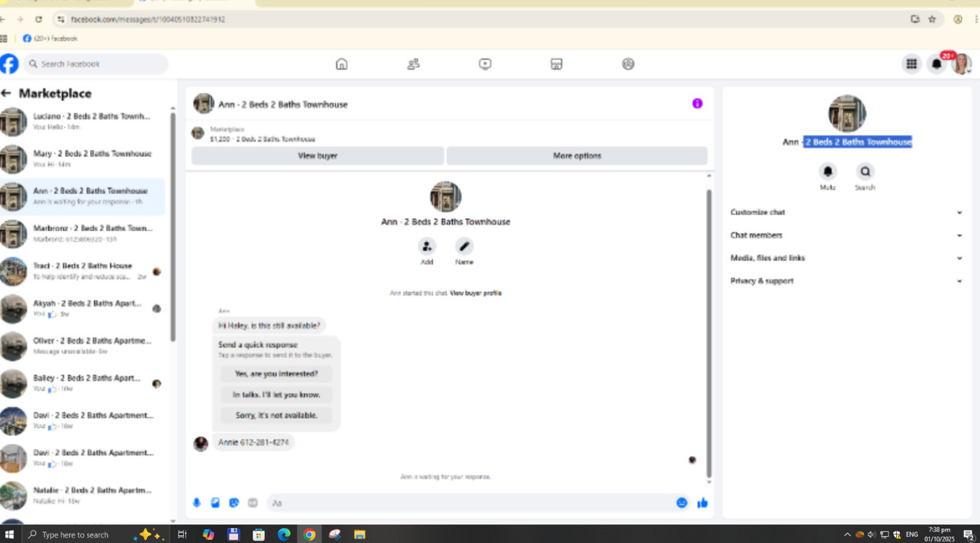
Task: Click Ann's listing thumbnail in chat header
Action: pos(203,103)
